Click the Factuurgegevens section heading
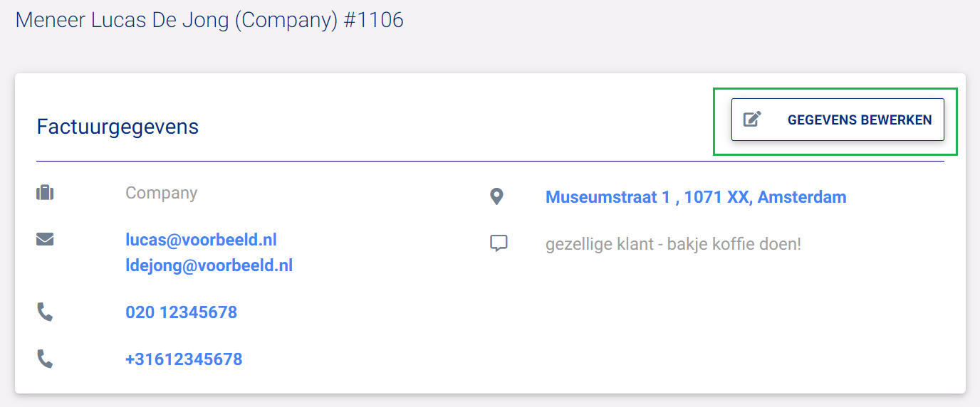This screenshot has width=980, height=407. 118,127
